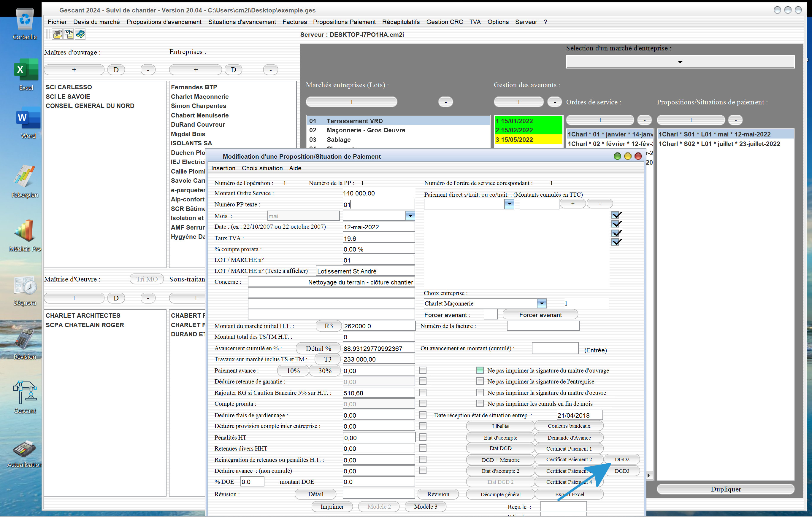Open the Révision calculator icon
The height and width of the screenshot is (517, 812).
pos(25,344)
